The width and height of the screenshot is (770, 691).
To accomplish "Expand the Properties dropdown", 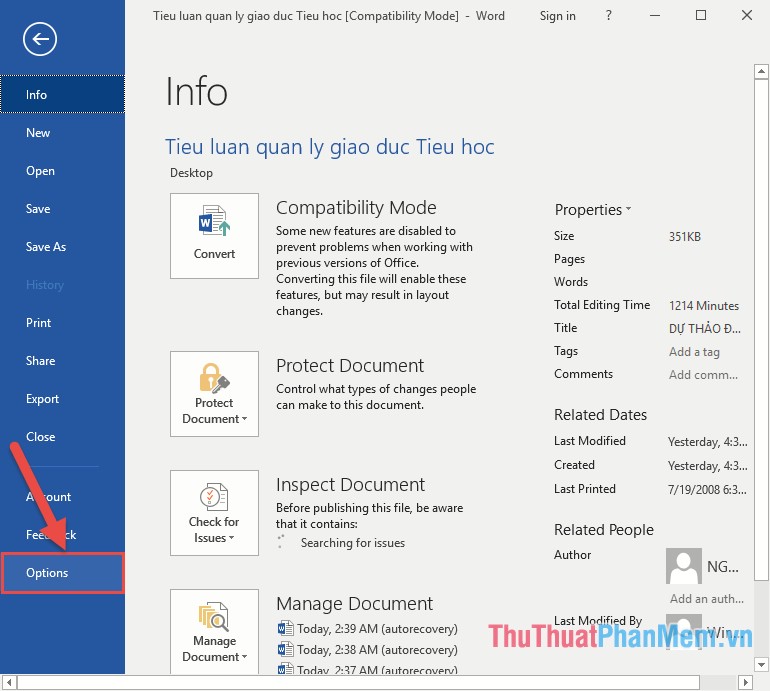I will pyautogui.click(x=593, y=210).
